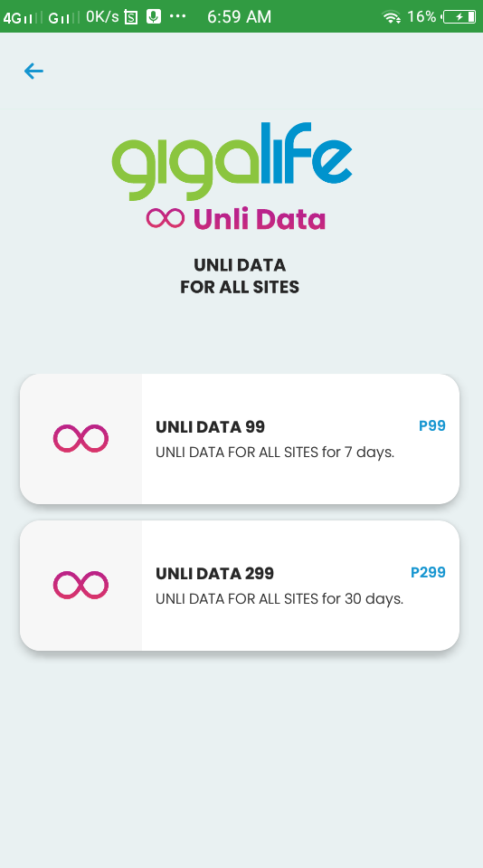The image size is (483, 868).
Task: Tap the three-dots notification overflow icon
Action: pos(177,16)
